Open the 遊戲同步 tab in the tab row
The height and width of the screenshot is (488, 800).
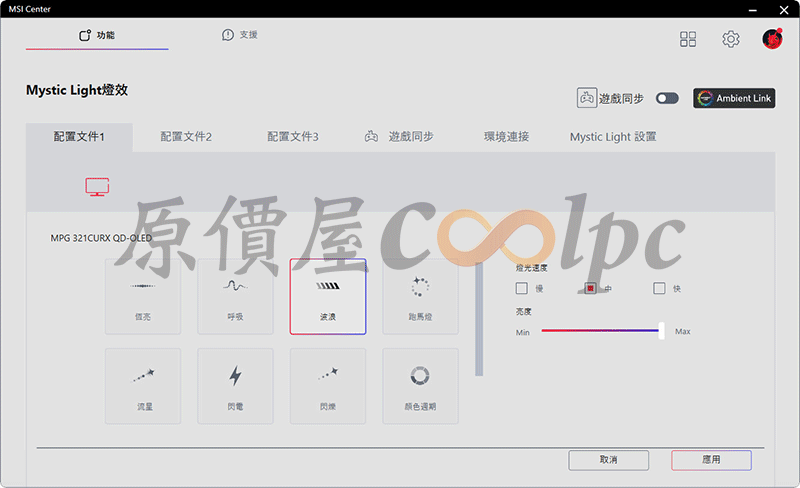399,137
